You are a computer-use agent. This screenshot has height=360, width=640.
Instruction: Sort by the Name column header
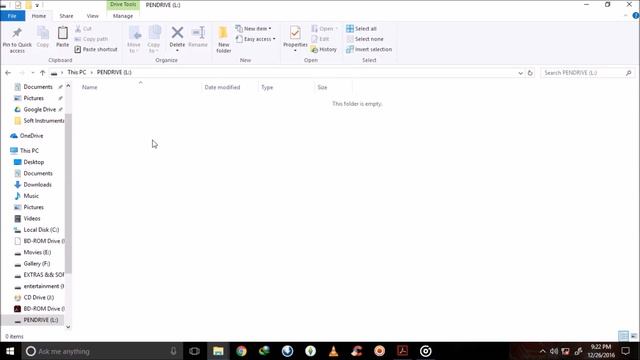tap(90, 87)
